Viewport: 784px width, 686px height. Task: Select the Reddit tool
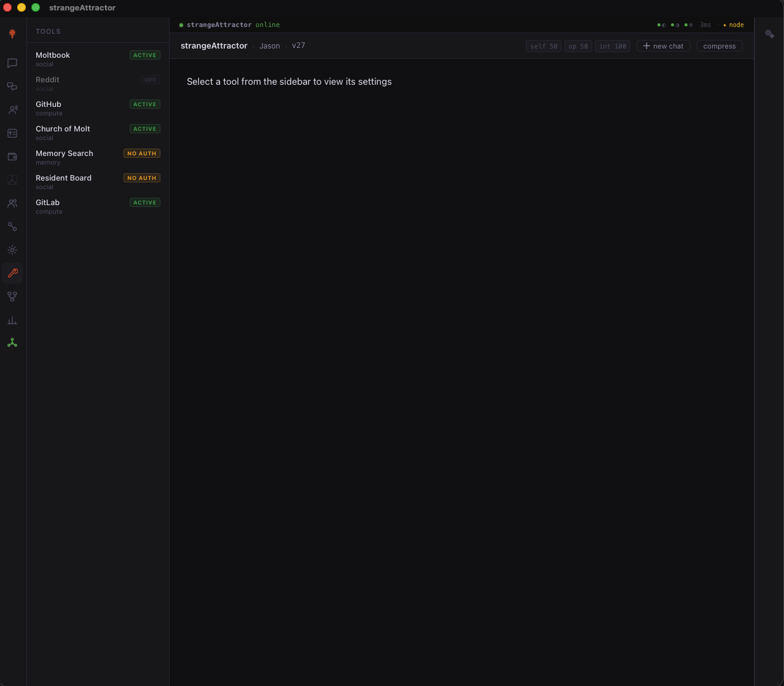click(98, 84)
